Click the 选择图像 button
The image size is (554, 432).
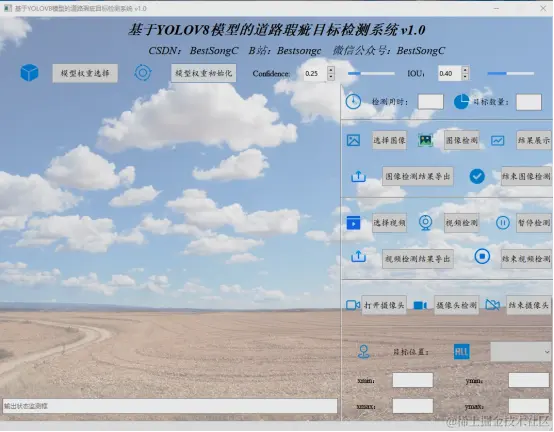389,140
